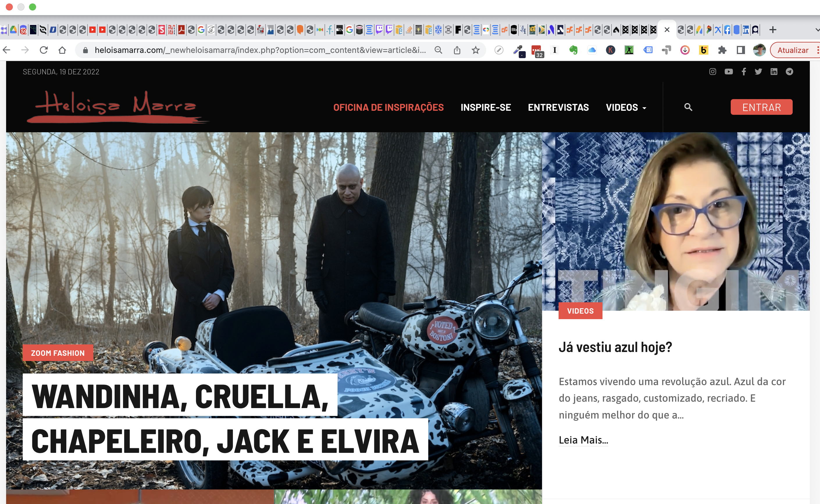Click the address bar URL field
Image resolution: width=820 pixels, height=504 pixels.
[260, 50]
